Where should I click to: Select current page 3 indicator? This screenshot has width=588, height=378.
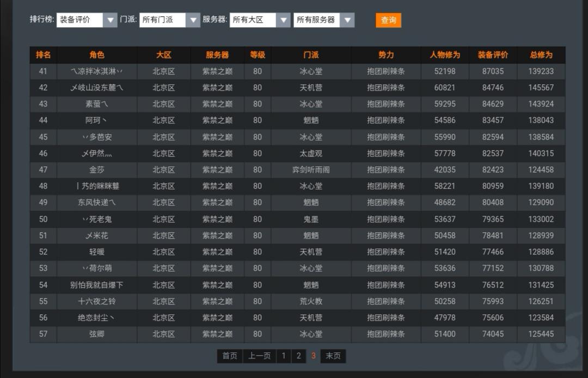314,356
